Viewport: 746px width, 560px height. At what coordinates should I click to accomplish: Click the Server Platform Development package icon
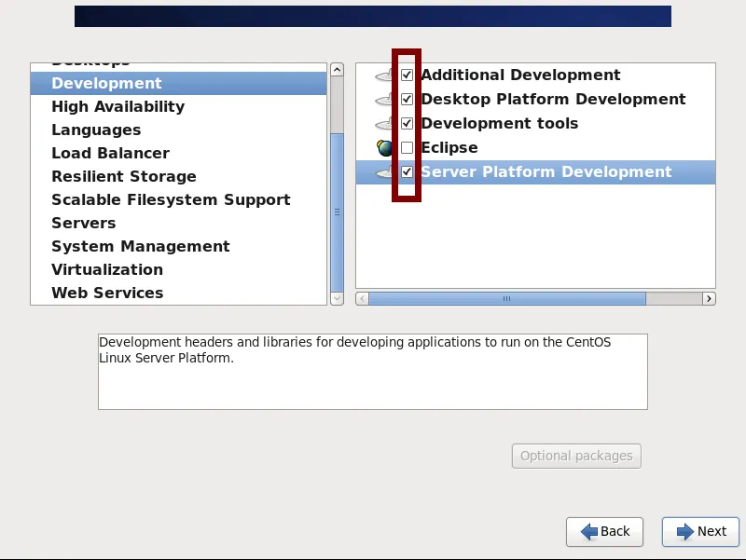coord(384,172)
